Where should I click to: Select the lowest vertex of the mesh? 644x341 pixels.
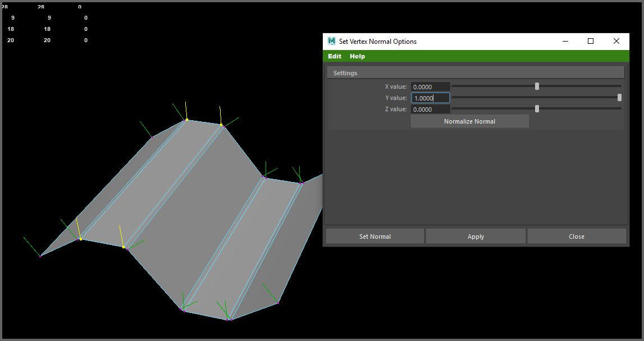[x=229, y=320]
